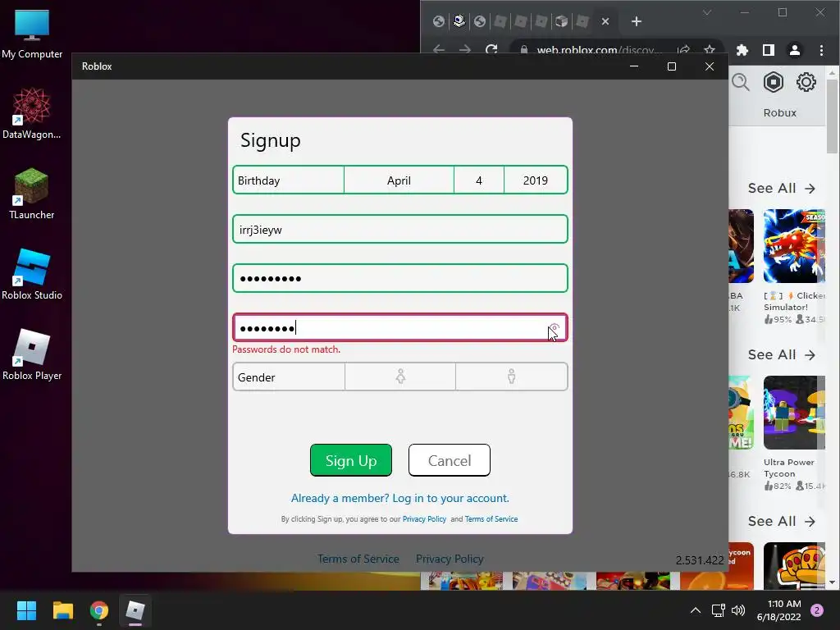Open TLauncher Minecraft shortcut
The width and height of the screenshot is (840, 630).
pyautogui.click(x=32, y=194)
